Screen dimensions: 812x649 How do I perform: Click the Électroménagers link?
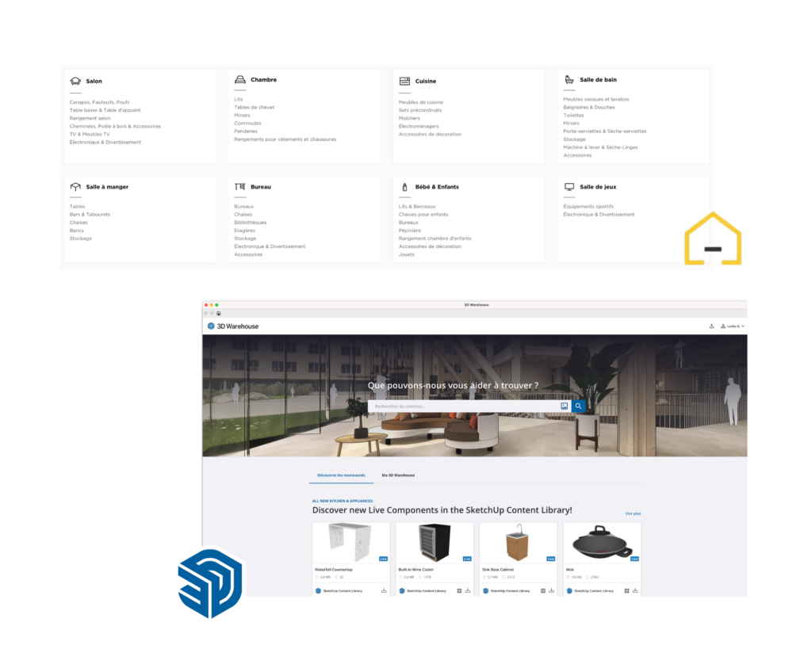tap(419, 126)
